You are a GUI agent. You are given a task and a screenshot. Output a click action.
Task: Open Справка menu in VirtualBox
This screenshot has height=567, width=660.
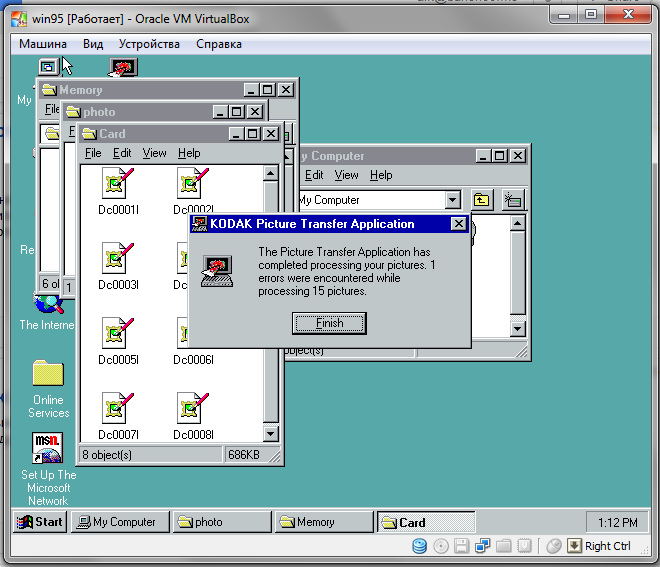[x=219, y=44]
